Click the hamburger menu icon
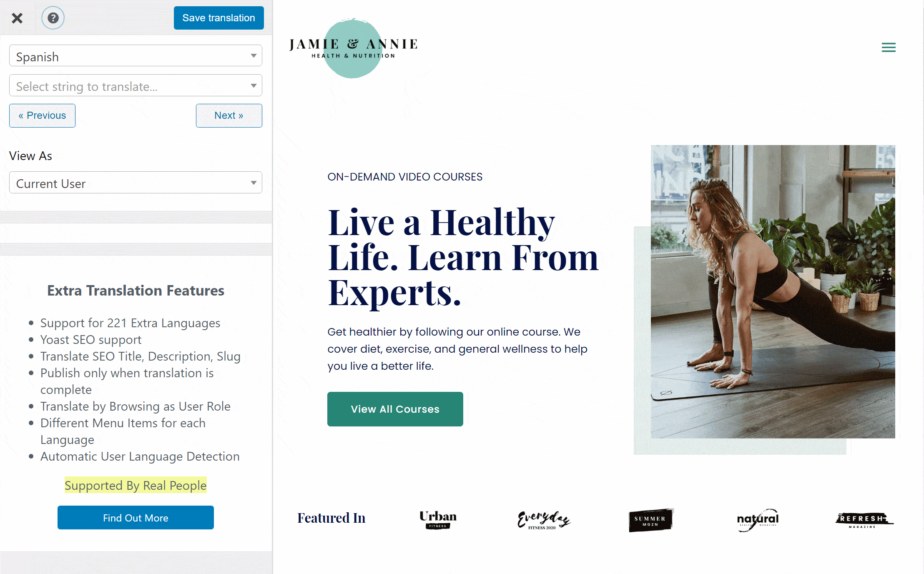 click(888, 46)
